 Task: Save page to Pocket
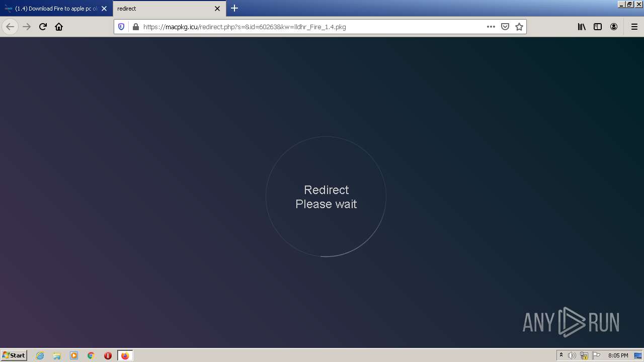pyautogui.click(x=505, y=27)
